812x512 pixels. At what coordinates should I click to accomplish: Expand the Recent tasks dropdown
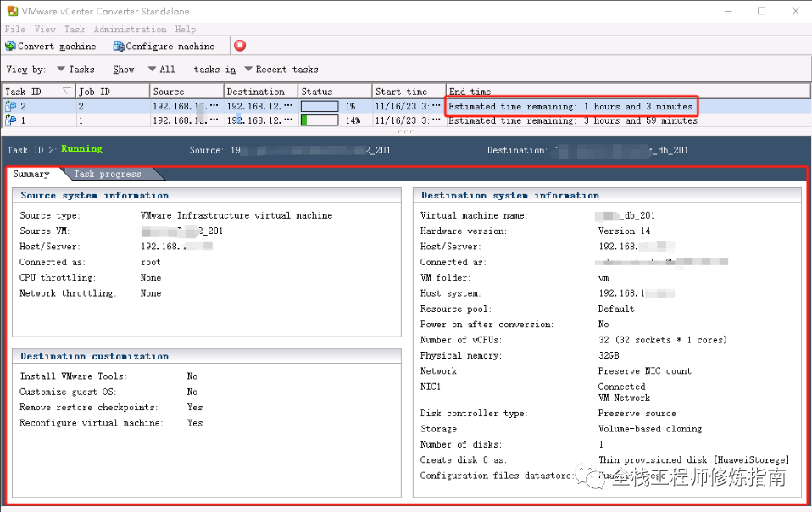pyautogui.click(x=281, y=70)
